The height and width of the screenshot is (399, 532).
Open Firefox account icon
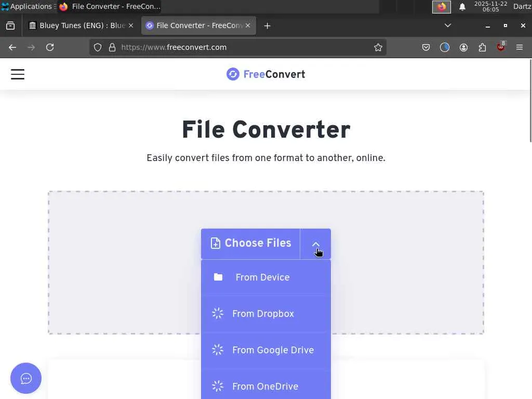(463, 47)
